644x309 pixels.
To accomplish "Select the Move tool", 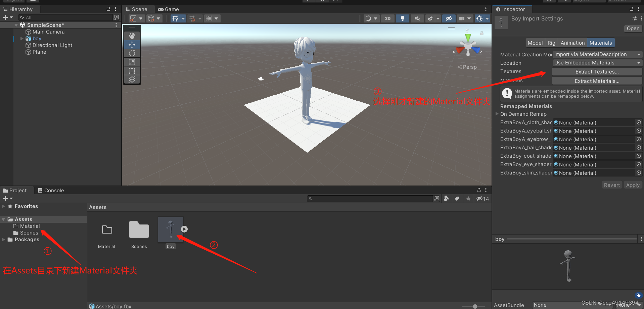I will (x=132, y=44).
